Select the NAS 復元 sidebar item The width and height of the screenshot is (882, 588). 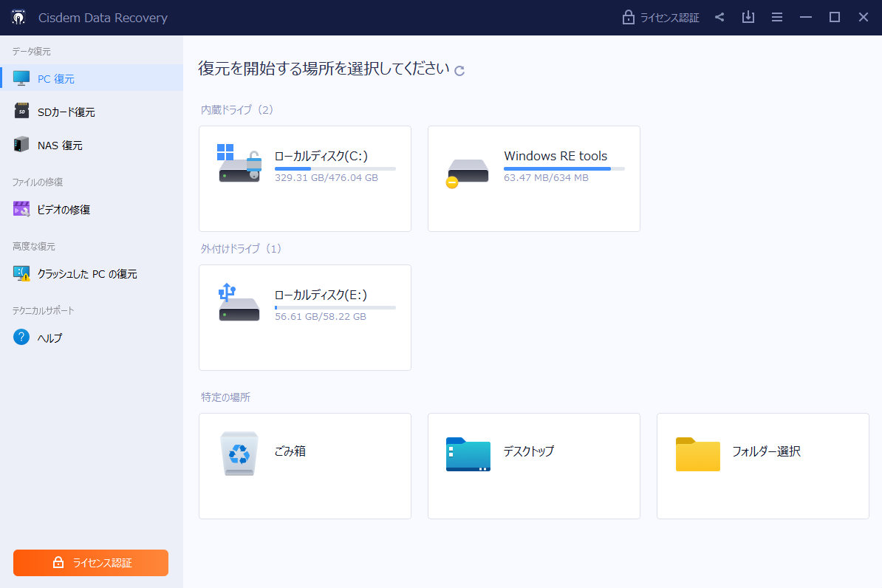[x=60, y=146]
